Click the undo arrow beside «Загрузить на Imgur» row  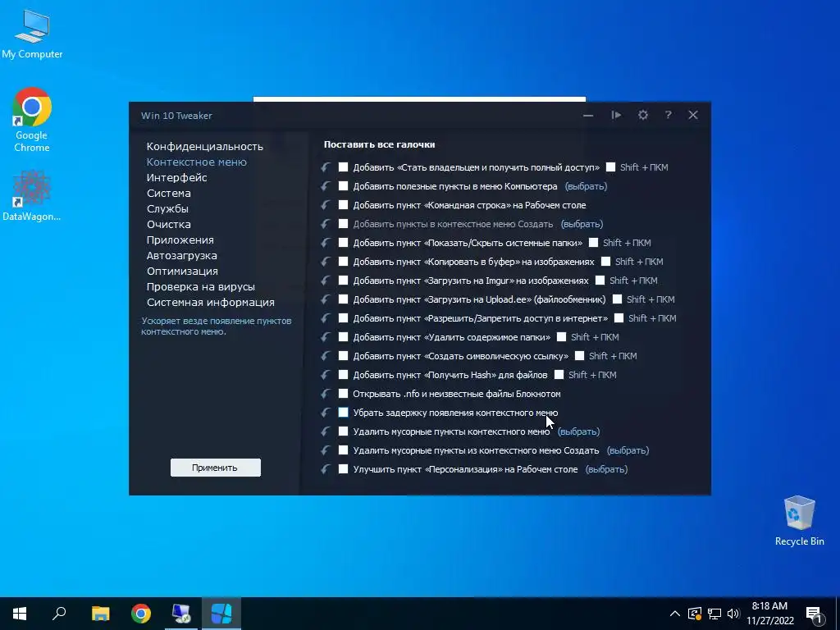[325, 281]
